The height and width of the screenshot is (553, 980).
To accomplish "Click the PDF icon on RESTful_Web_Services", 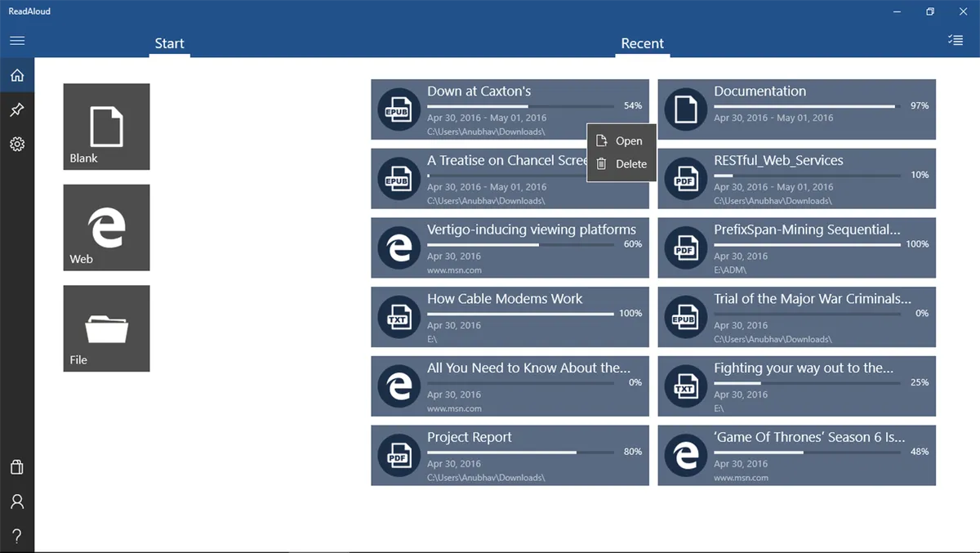I will pyautogui.click(x=685, y=178).
